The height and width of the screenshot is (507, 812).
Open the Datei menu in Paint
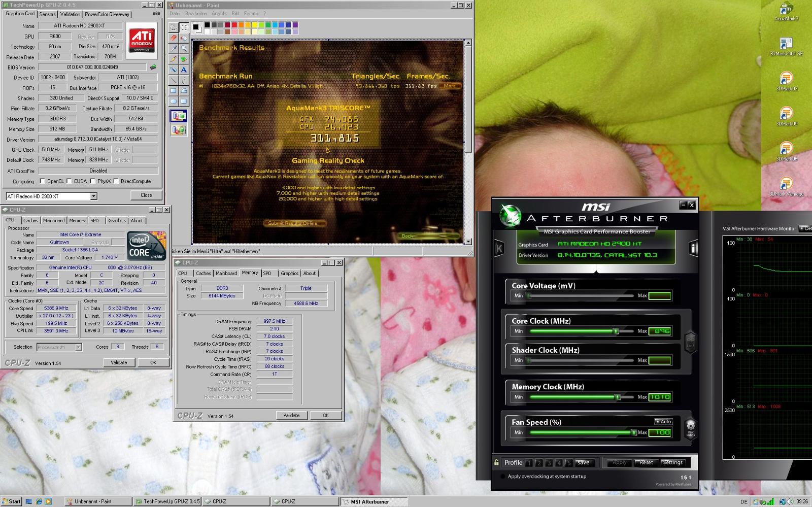(x=175, y=14)
